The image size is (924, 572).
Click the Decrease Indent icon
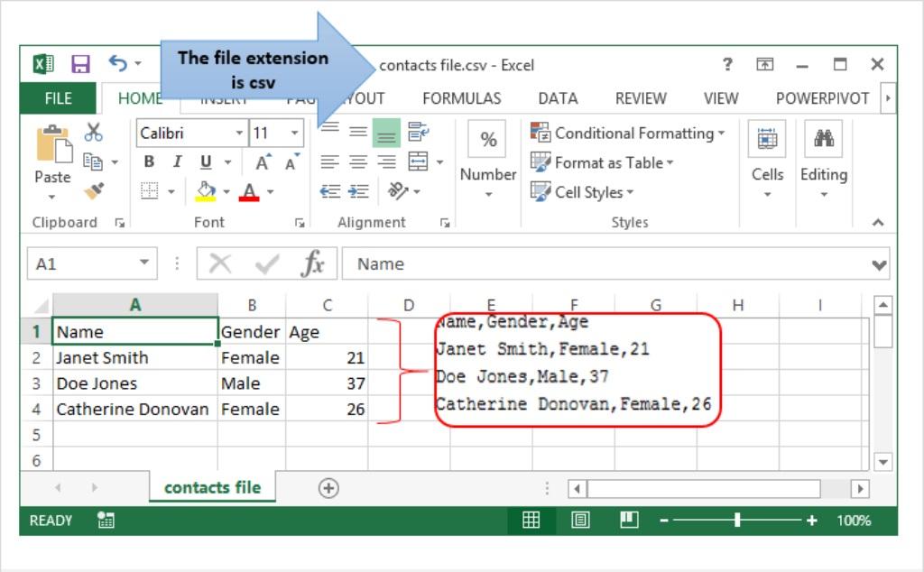click(x=330, y=191)
